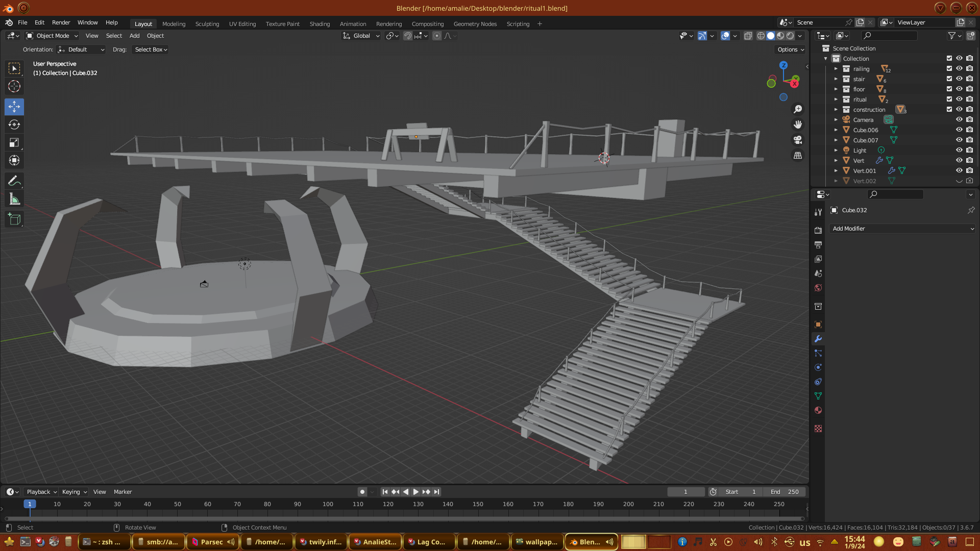Image resolution: width=980 pixels, height=551 pixels.
Task: Select the Measure tool
Action: click(x=14, y=199)
